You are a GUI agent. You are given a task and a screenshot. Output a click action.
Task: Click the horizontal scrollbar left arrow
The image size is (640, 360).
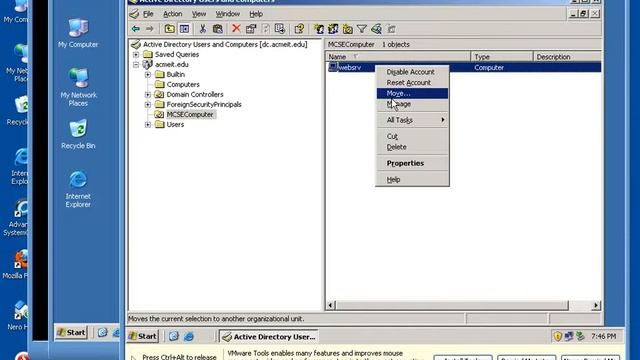pyautogui.click(x=331, y=305)
